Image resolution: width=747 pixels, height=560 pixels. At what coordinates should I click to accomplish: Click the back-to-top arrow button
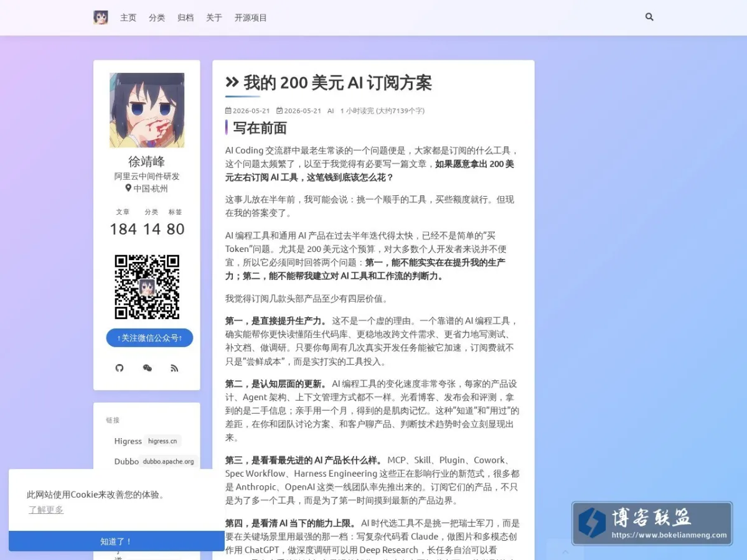click(x=565, y=551)
